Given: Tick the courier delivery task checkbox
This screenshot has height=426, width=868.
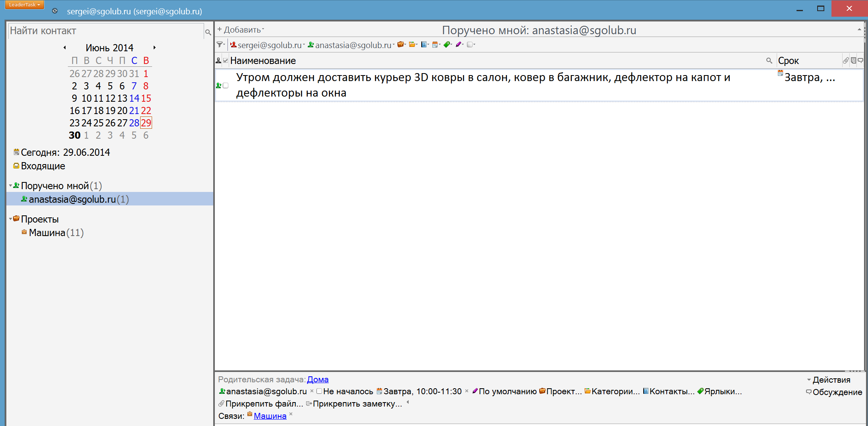Looking at the screenshot, I should (x=226, y=85).
